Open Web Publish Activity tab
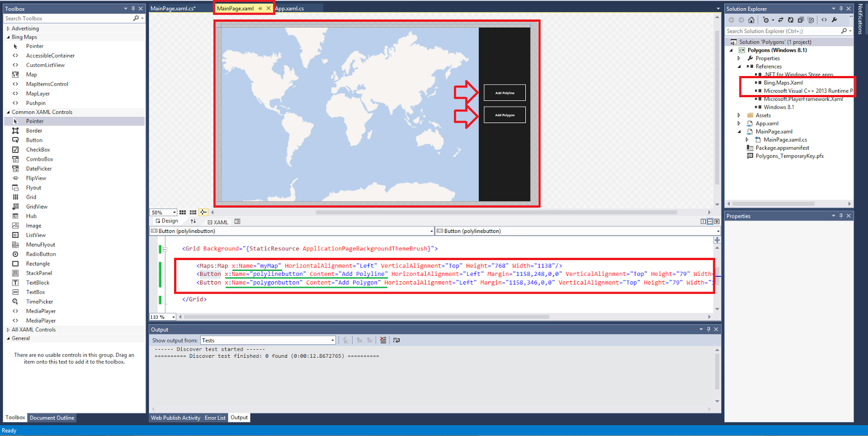The width and height of the screenshot is (868, 436). click(x=175, y=418)
